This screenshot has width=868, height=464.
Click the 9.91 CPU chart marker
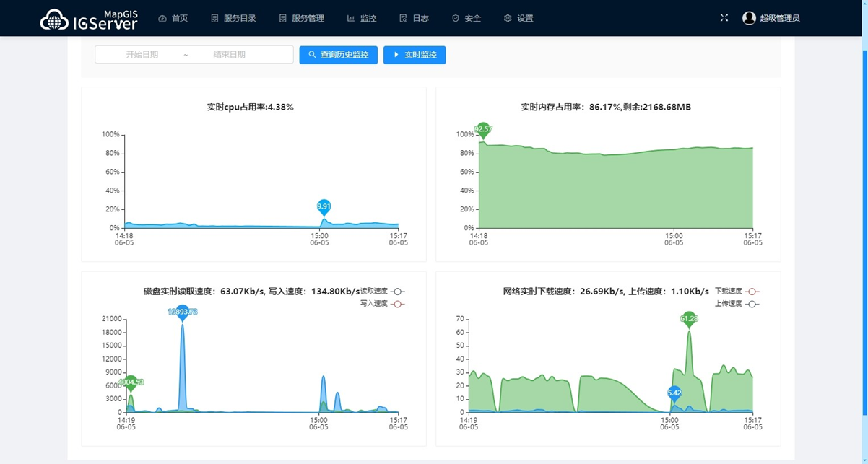[x=323, y=206]
